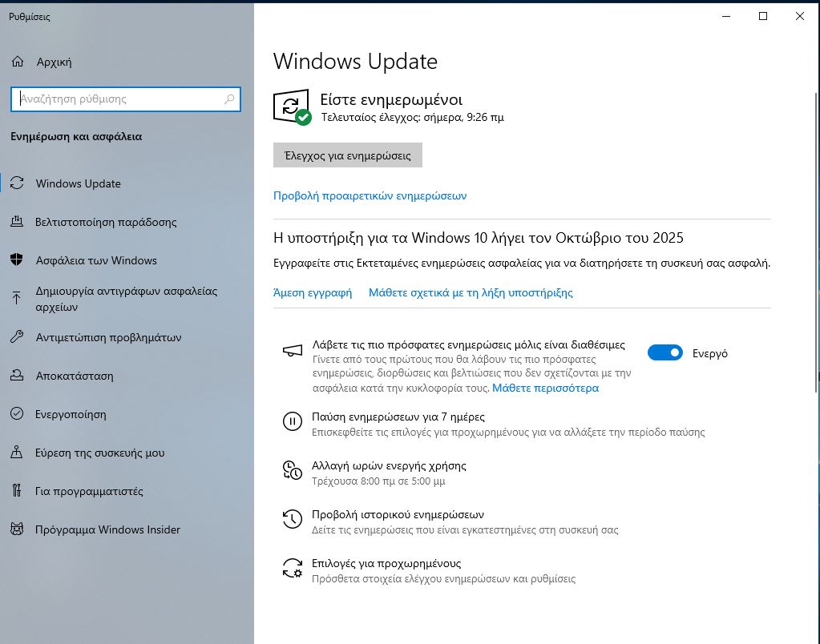
Task: Go to Ασφάλεια των Windows
Action: (127, 260)
